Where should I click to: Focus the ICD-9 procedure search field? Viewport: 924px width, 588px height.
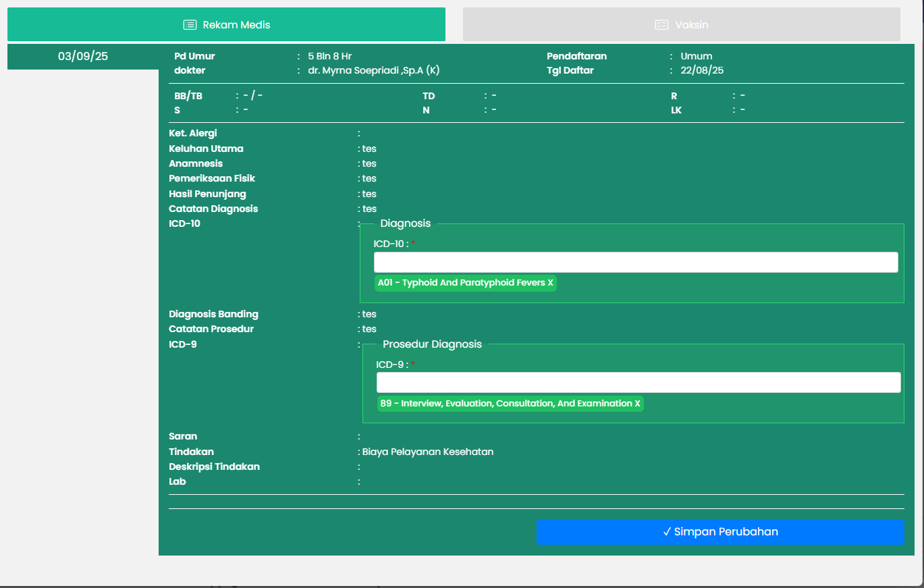638,383
